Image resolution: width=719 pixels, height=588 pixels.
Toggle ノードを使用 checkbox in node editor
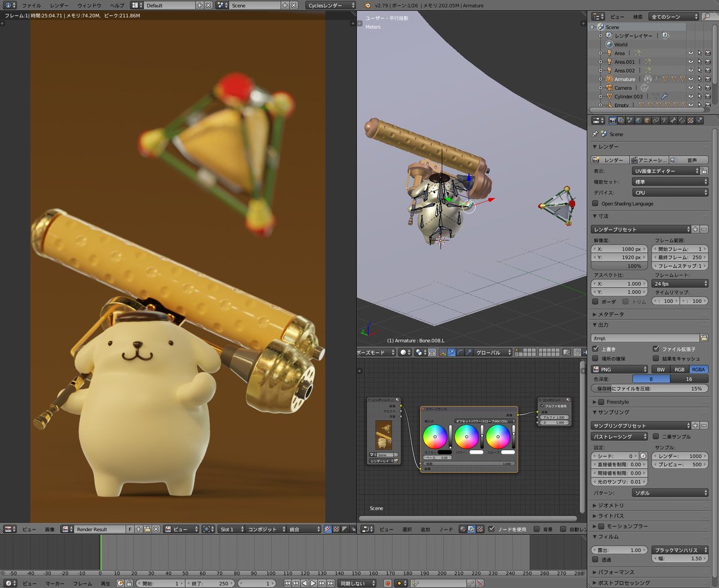(x=491, y=529)
